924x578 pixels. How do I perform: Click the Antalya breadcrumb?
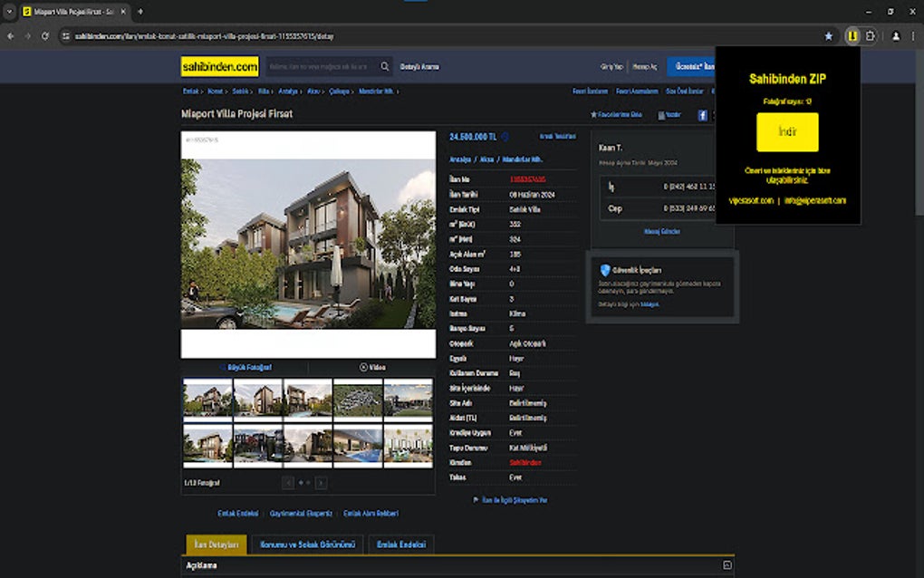pyautogui.click(x=287, y=92)
